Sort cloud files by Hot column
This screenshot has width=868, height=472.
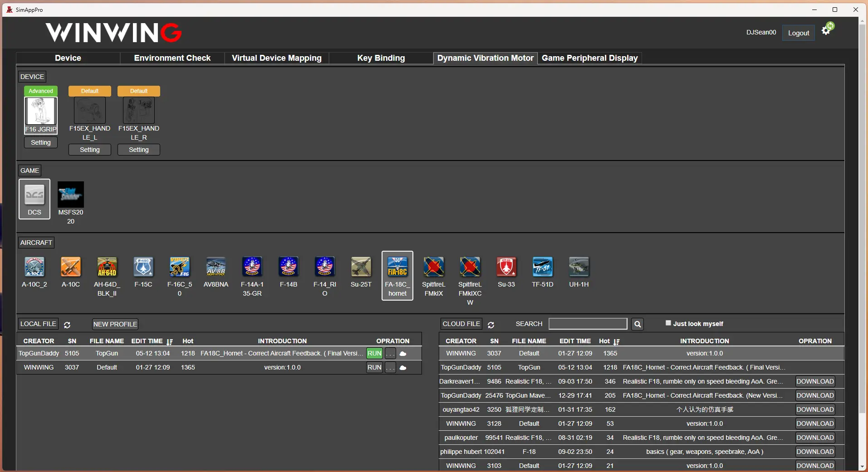click(609, 341)
